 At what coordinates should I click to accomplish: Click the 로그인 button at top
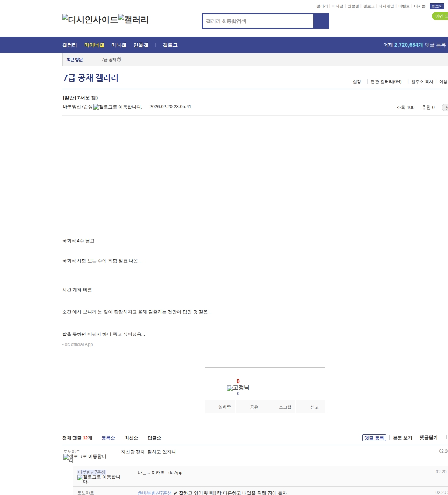[437, 6]
